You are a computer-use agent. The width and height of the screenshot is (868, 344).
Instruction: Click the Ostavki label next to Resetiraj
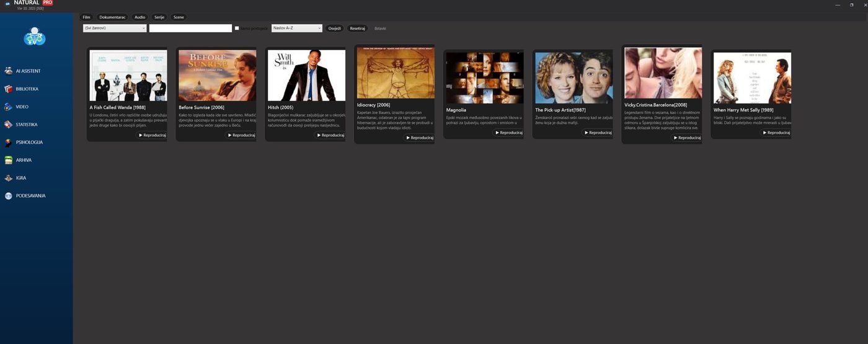point(380,29)
